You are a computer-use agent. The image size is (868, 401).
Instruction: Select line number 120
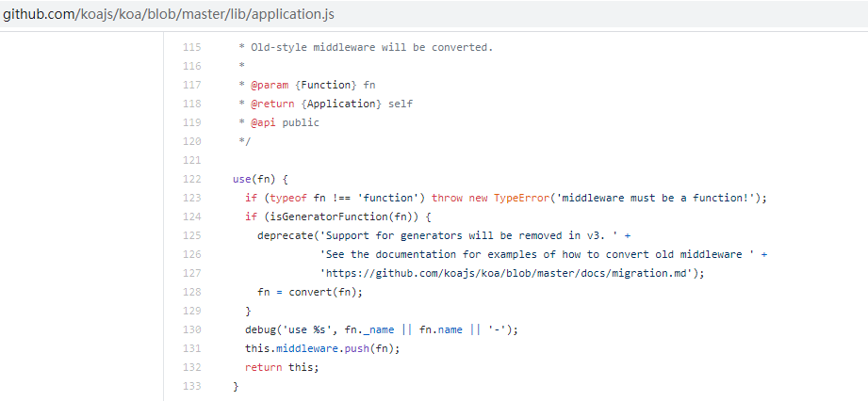tap(191, 141)
